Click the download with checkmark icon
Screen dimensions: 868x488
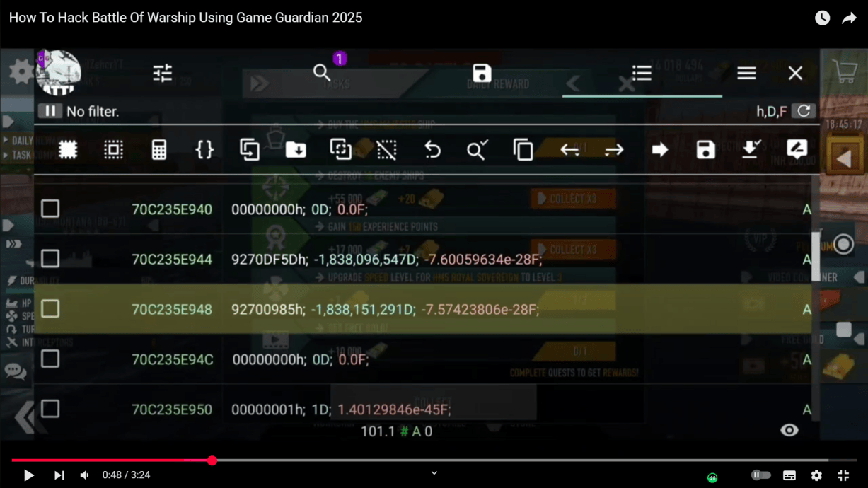751,149
